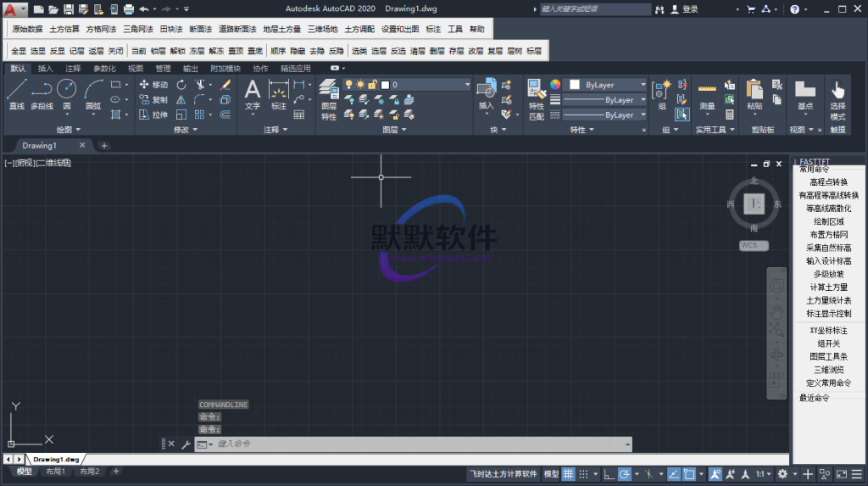Click the 粘贴 (Paste) clipboard icon
Image resolution: width=868 pixels, height=486 pixels.
[x=754, y=93]
